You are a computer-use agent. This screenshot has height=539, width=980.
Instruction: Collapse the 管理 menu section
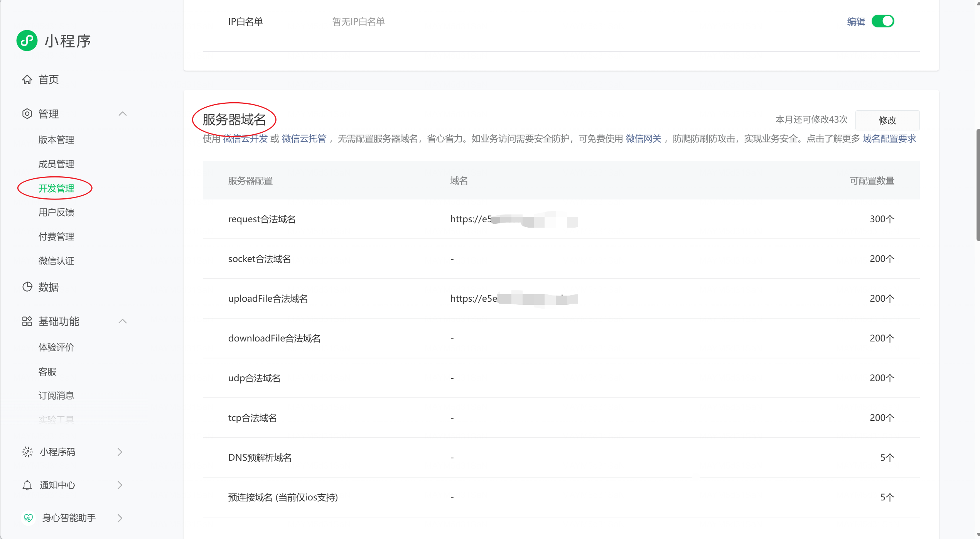pos(123,114)
